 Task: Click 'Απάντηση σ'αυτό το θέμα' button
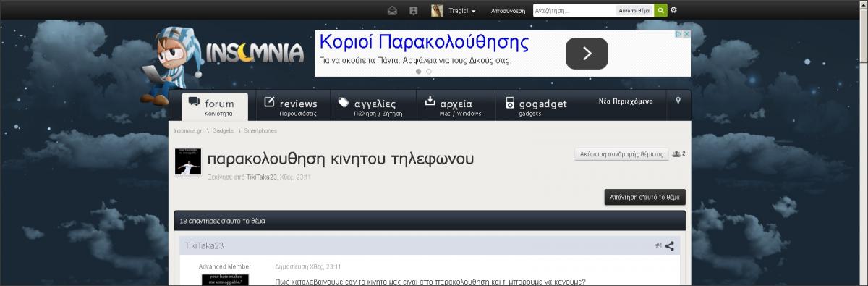coord(645,197)
